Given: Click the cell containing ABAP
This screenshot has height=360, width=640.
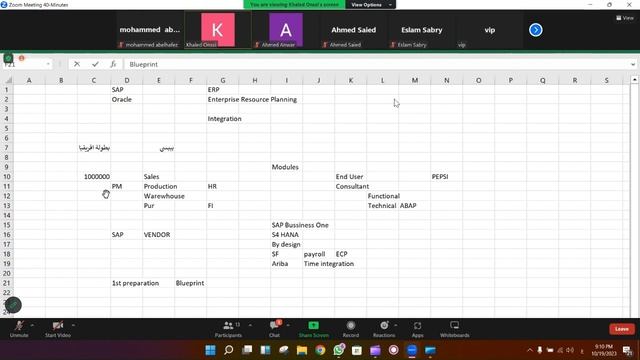Looking at the screenshot, I should point(414,206).
